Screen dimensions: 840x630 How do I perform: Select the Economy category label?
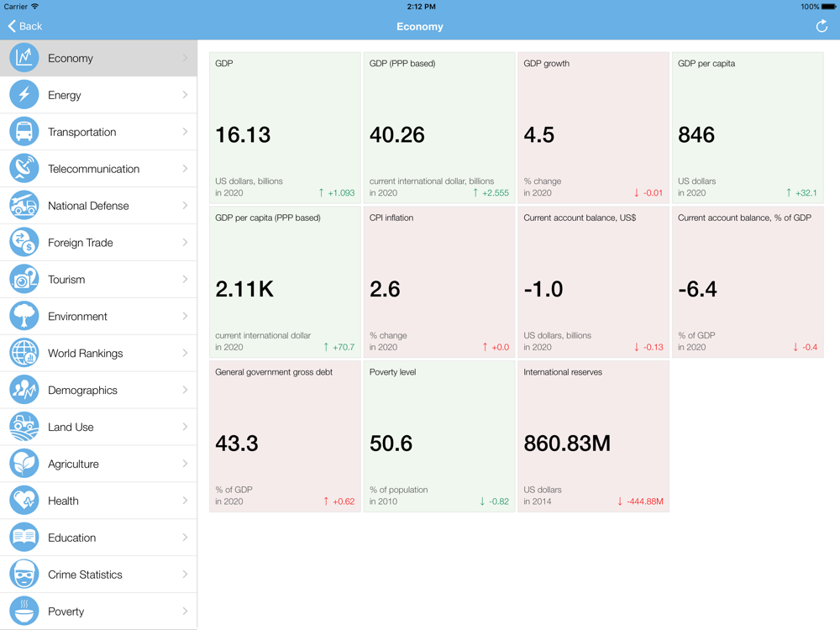point(71,59)
